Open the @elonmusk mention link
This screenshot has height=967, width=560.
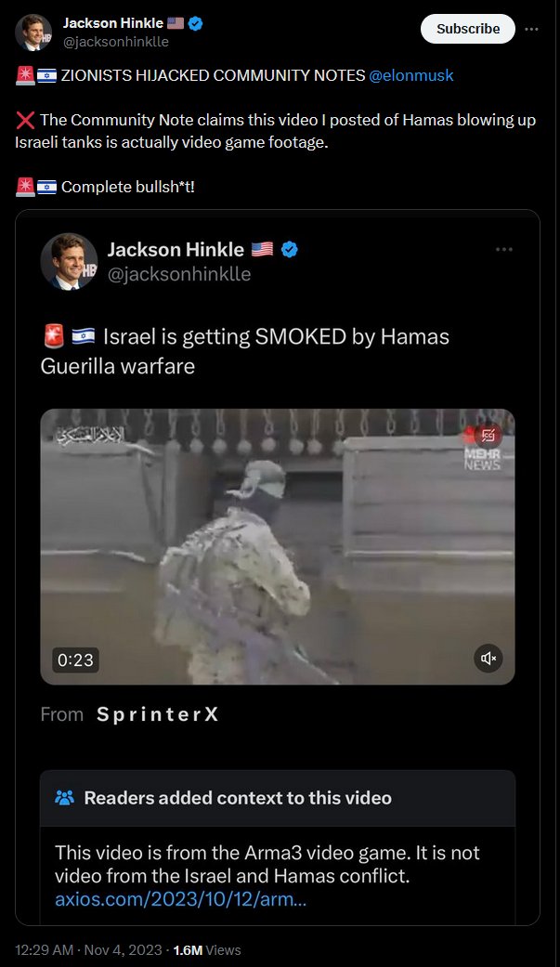click(410, 75)
